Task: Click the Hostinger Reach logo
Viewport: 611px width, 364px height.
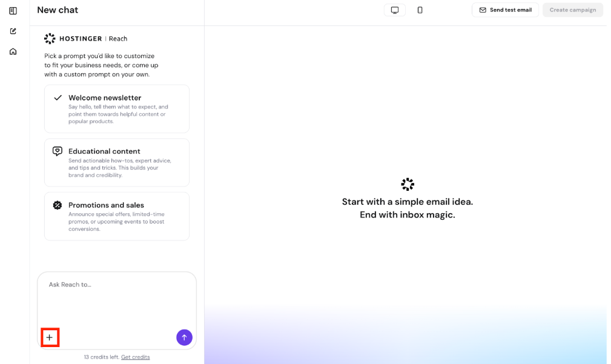Action: [85, 39]
